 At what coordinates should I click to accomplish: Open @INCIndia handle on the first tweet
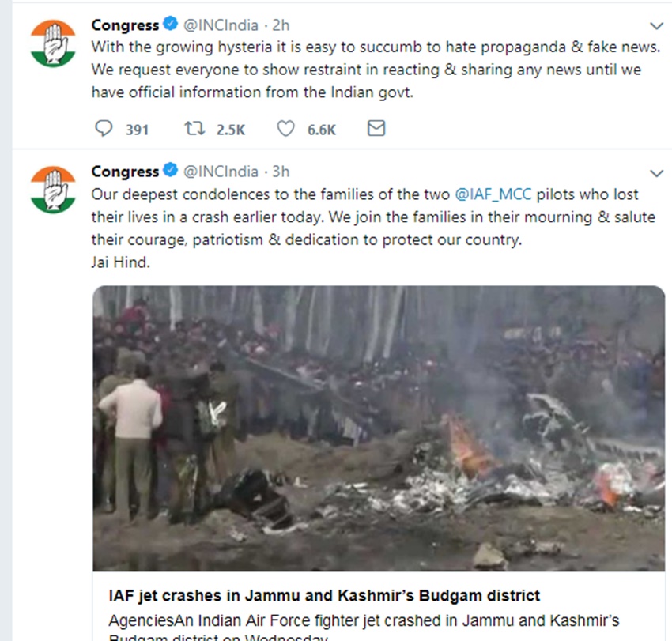(221, 25)
